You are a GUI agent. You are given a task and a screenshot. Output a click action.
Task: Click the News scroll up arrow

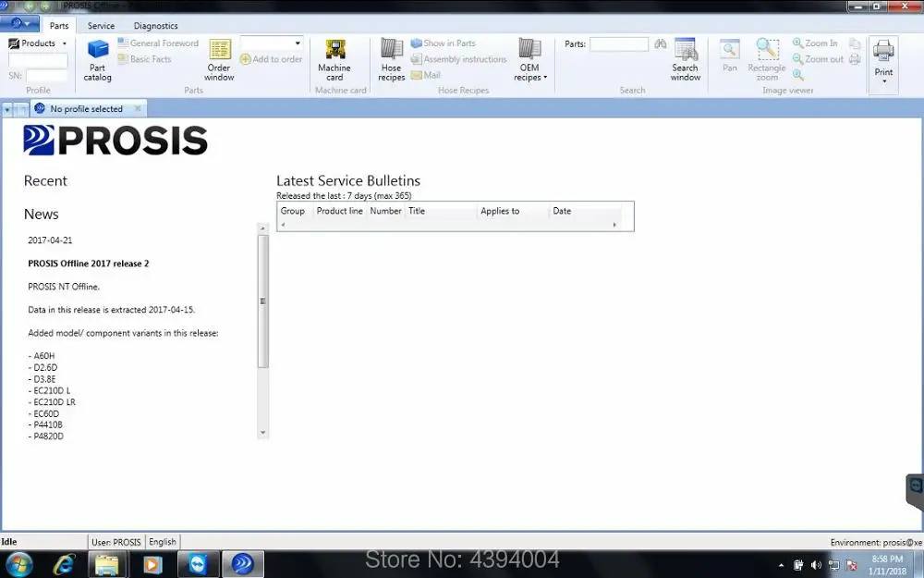(x=262, y=228)
